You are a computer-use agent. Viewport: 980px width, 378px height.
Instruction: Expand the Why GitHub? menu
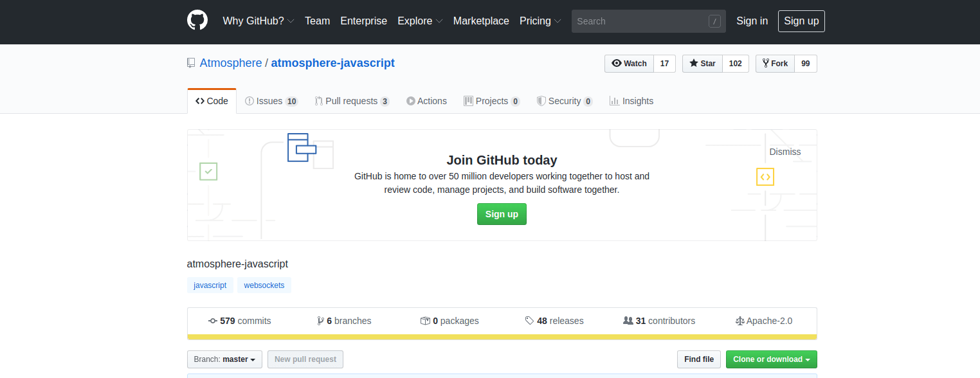[259, 21]
